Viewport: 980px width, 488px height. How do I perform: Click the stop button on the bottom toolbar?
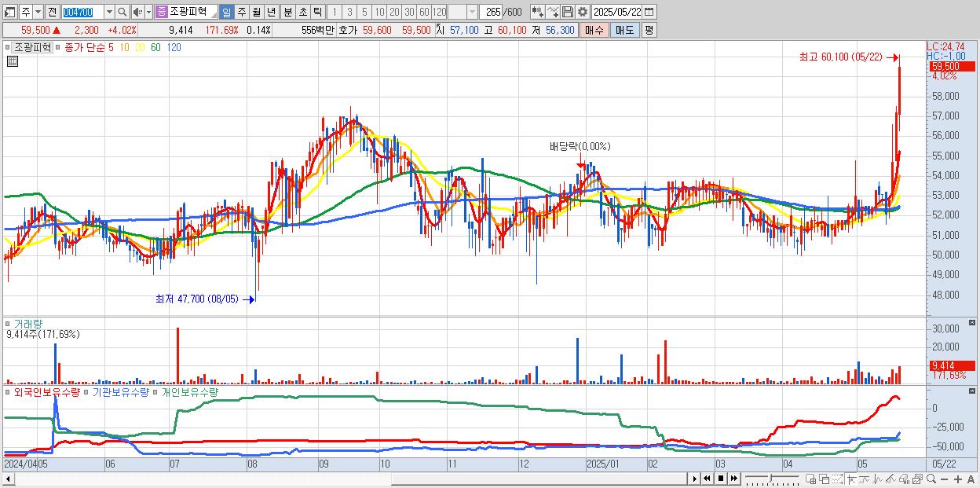click(x=720, y=479)
